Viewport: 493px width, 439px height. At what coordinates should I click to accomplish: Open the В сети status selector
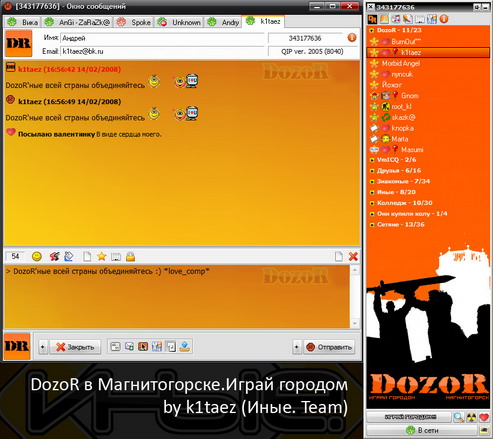coord(422,430)
